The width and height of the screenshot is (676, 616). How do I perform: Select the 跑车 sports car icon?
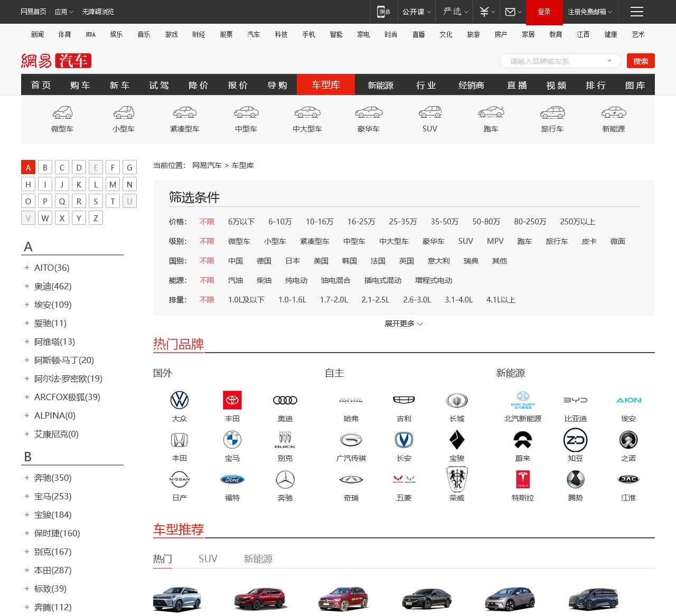[x=491, y=112]
